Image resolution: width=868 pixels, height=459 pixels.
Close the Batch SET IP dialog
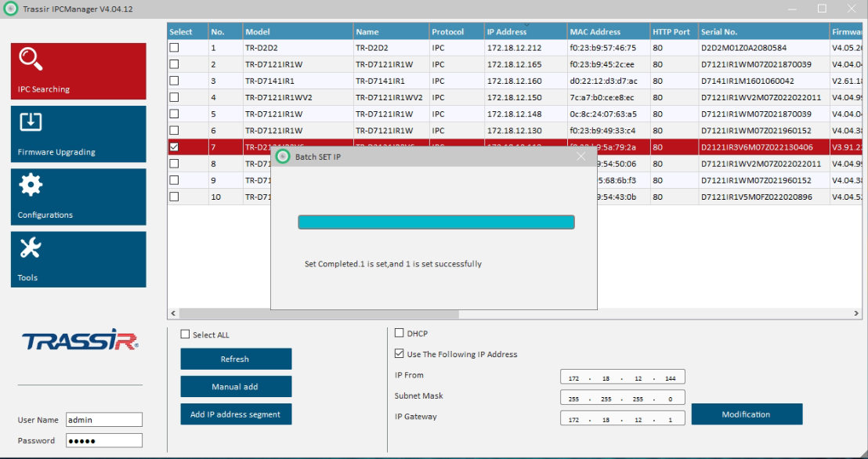coord(580,157)
